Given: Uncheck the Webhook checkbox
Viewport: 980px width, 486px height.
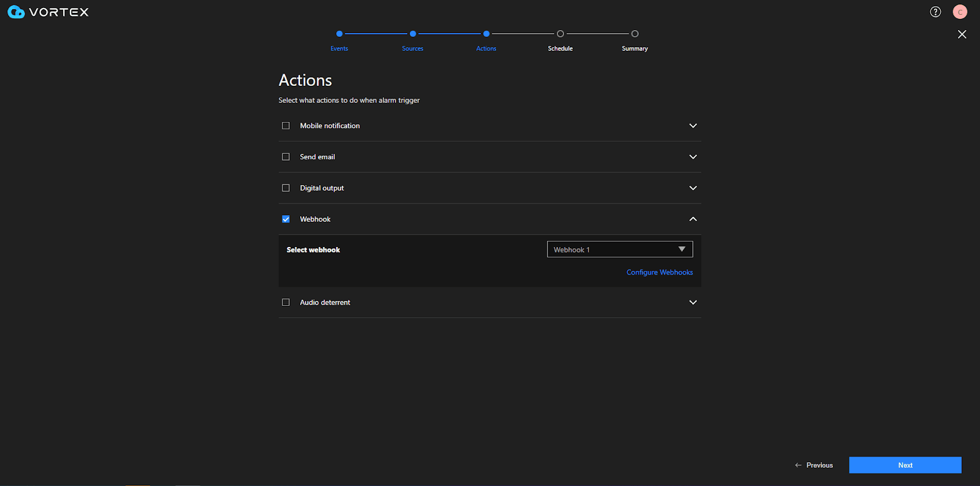Looking at the screenshot, I should coord(286,219).
